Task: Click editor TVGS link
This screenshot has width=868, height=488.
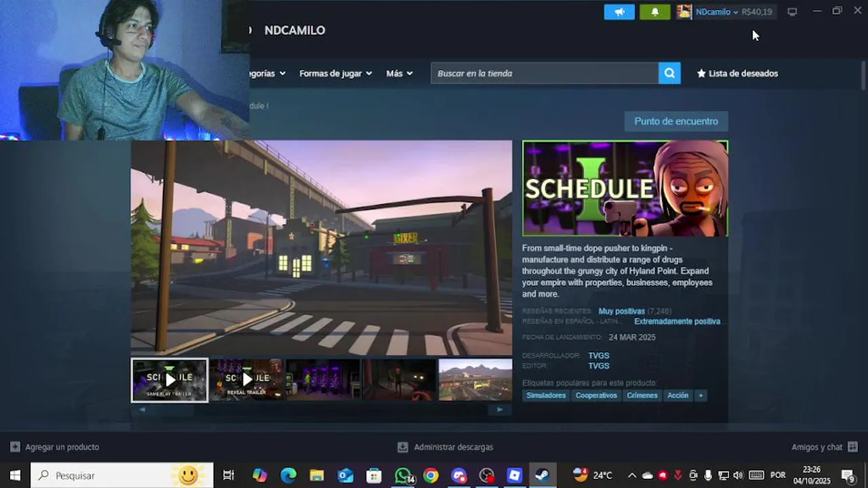Action: (x=599, y=366)
